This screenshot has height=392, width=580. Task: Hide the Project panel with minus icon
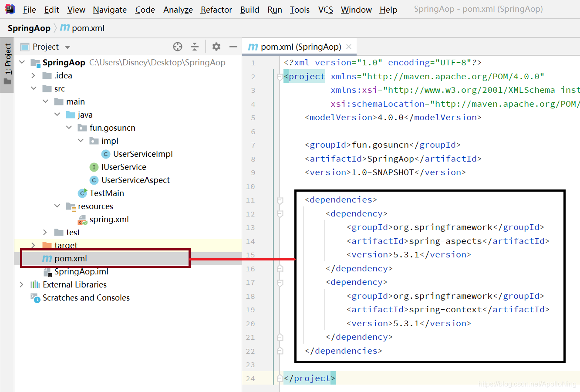click(233, 47)
